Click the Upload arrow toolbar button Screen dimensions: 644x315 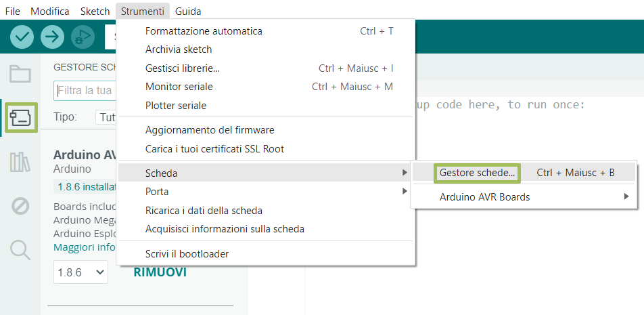(x=52, y=37)
